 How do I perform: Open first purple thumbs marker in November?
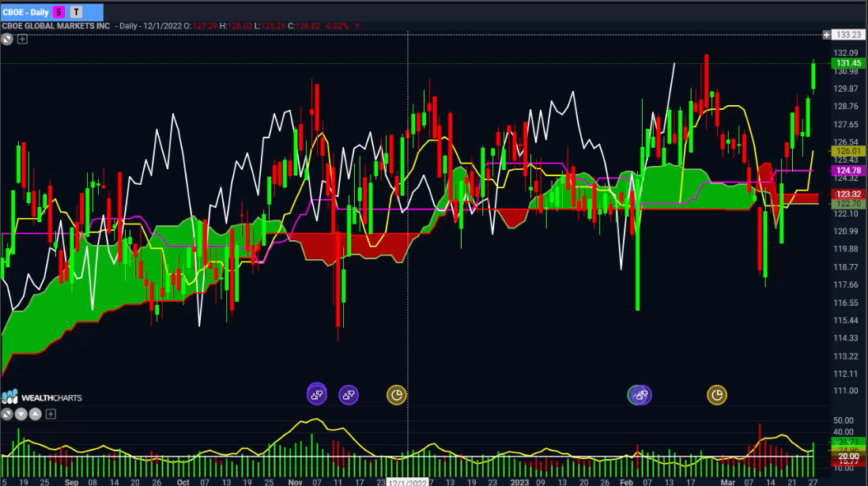tap(317, 394)
